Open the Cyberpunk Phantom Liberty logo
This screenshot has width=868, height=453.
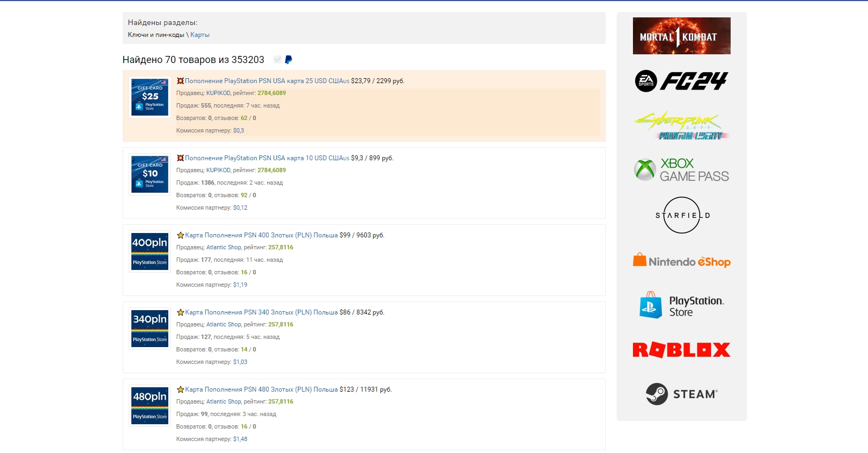point(681,126)
